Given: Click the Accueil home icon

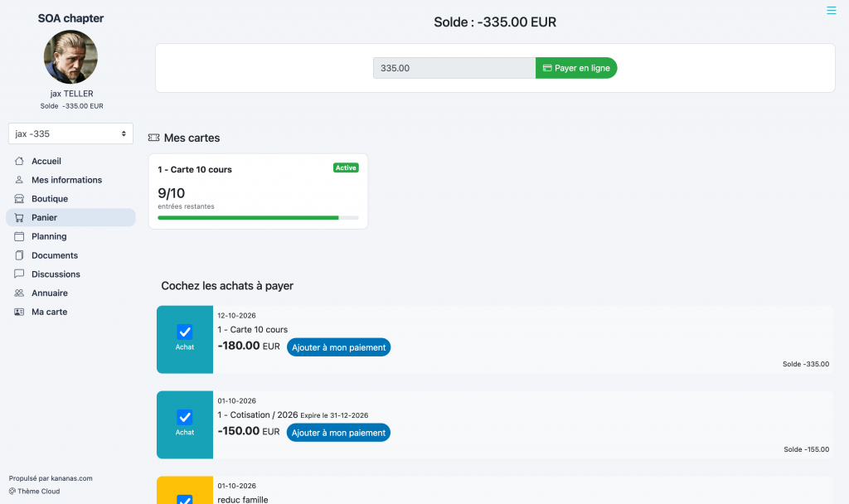Looking at the screenshot, I should [x=19, y=161].
